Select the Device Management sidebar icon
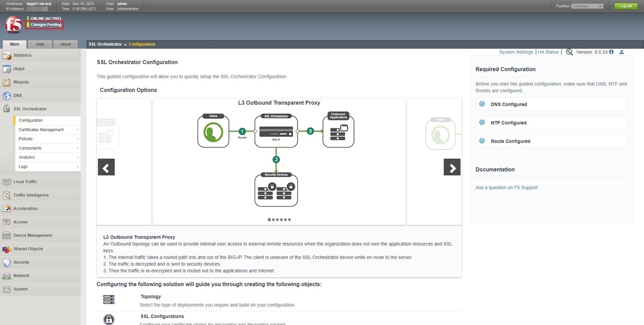Screen dimensions: 644x325 coord(6,235)
